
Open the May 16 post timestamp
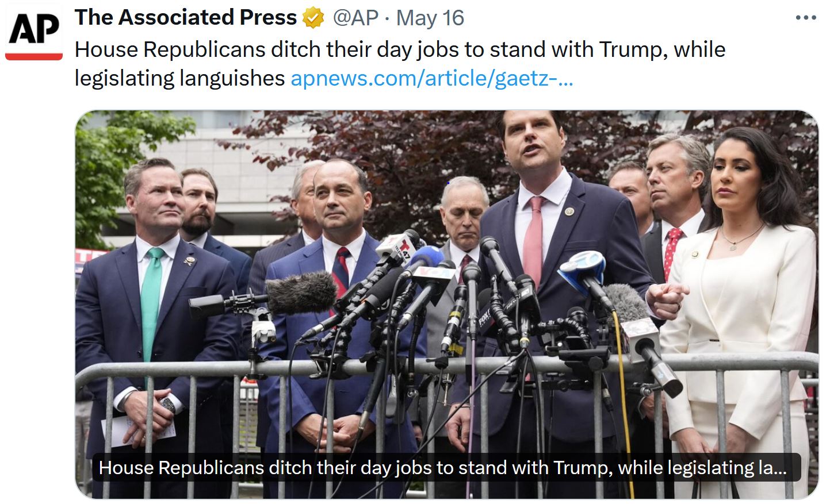(x=430, y=18)
